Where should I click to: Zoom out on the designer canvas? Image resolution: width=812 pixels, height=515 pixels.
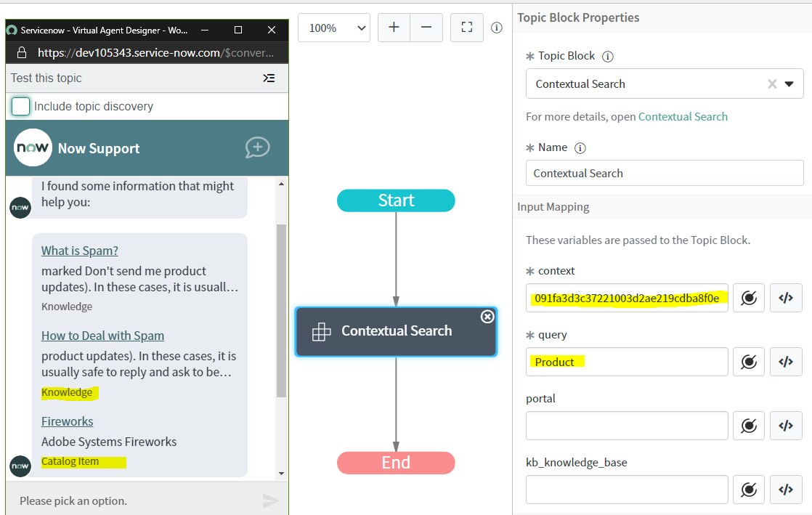[426, 28]
